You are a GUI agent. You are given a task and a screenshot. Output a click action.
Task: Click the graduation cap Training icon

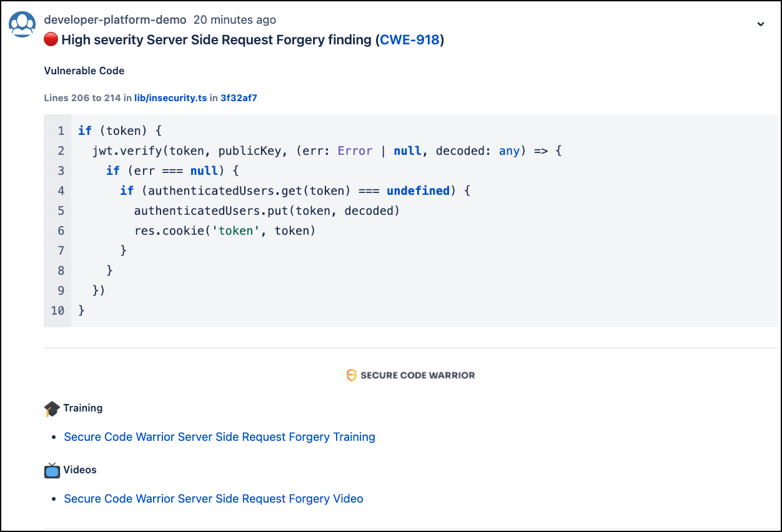click(52, 409)
